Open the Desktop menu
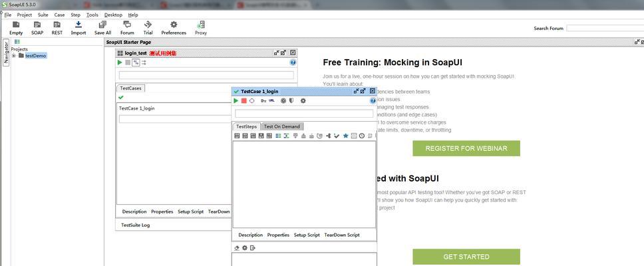Screen dimensions: 644x266 (x=113, y=15)
